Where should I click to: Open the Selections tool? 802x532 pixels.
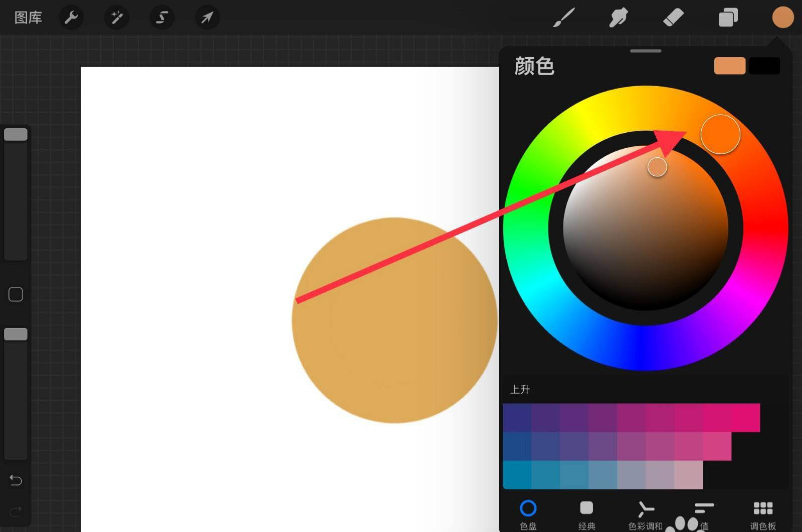[161, 18]
